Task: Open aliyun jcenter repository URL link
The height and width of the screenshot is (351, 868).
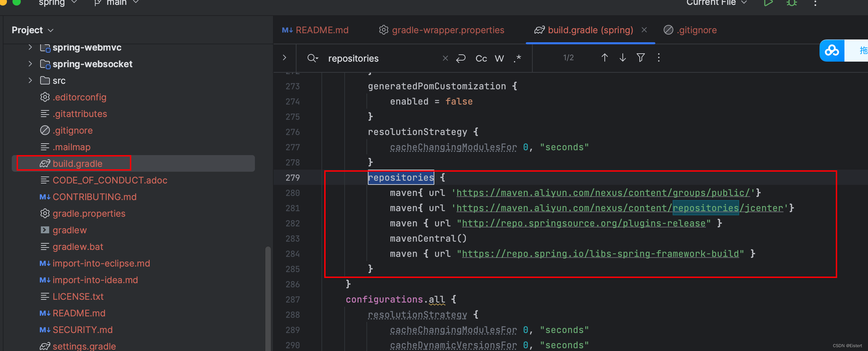Action: (620, 208)
